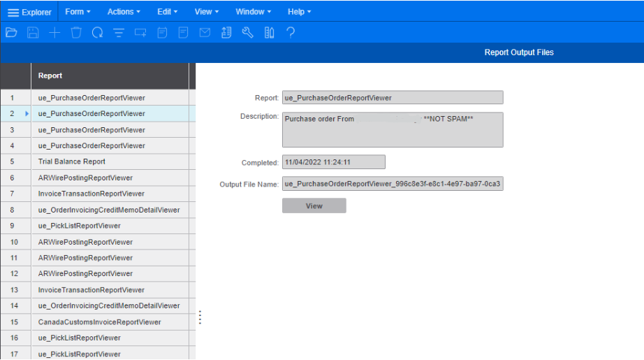This screenshot has width=644, height=360.
Task: Click the View button for output file
Action: (x=314, y=206)
